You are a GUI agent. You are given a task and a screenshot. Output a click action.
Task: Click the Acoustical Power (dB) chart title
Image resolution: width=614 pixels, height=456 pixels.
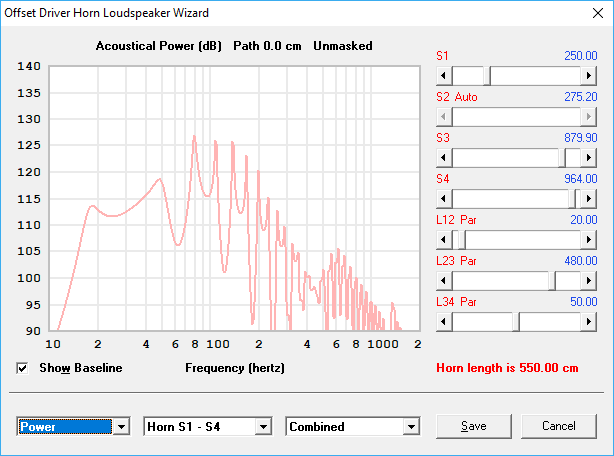pyautogui.click(x=159, y=46)
